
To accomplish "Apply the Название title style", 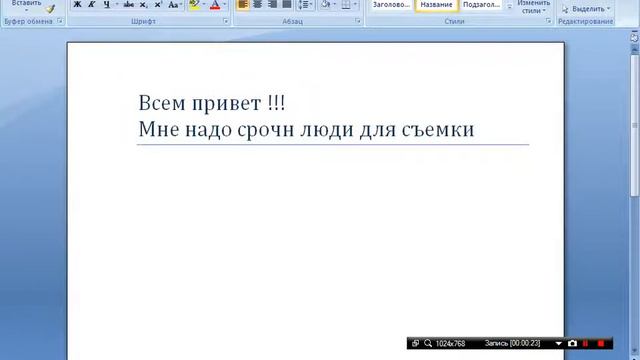I will (x=436, y=5).
